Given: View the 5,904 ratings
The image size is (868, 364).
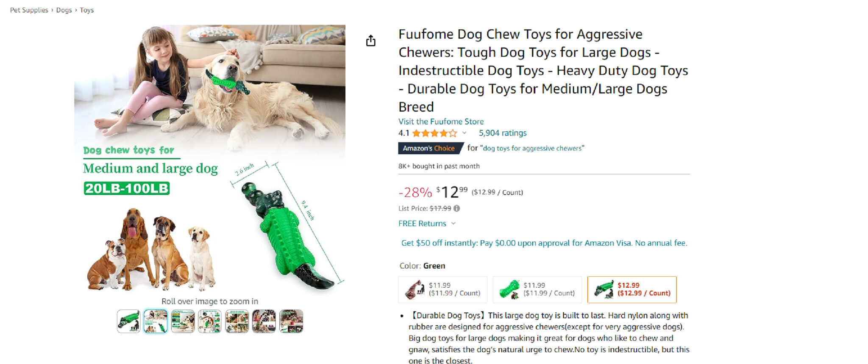Looking at the screenshot, I should tap(503, 133).
